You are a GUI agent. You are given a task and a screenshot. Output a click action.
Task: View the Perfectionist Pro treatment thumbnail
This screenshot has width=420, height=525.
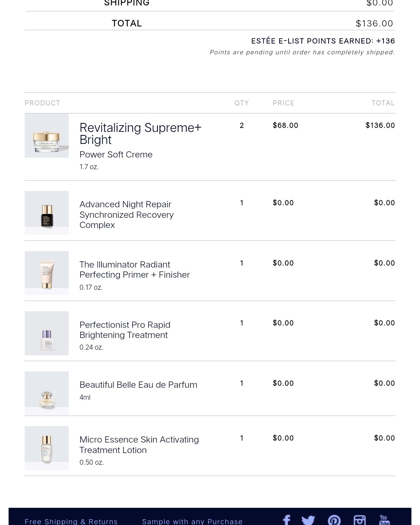[47, 333]
